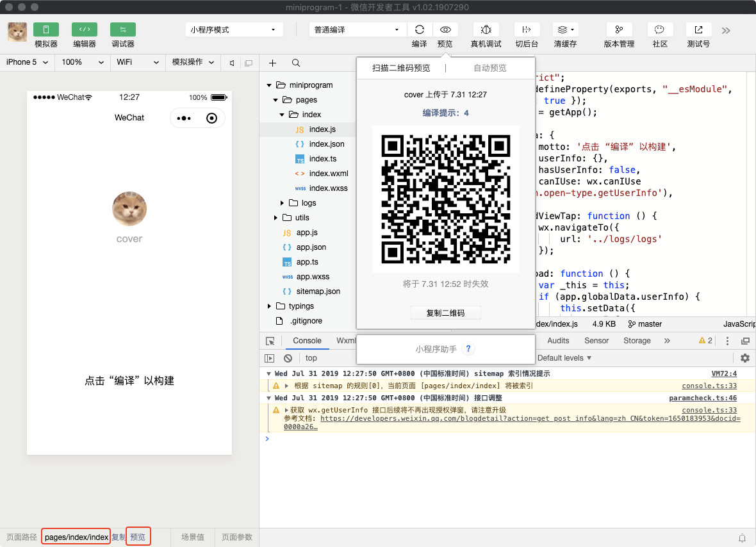The image size is (756, 547).
Task: Open console settings gear icon
Action: coord(745,358)
